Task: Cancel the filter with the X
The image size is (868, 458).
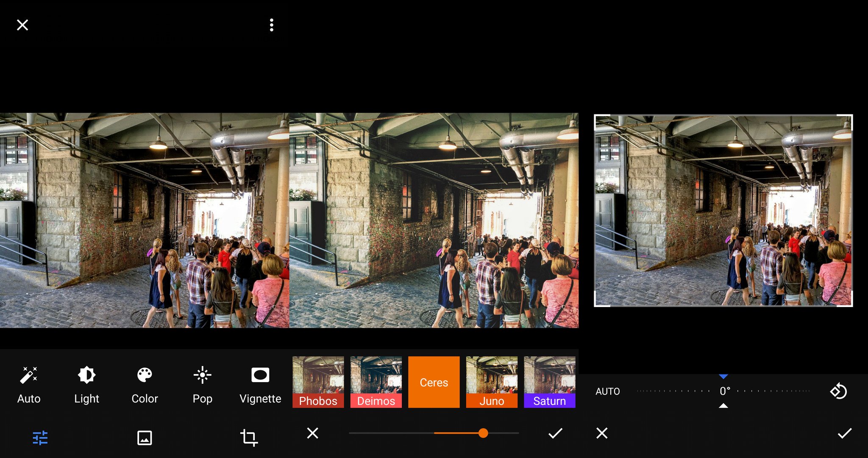Action: click(x=312, y=433)
